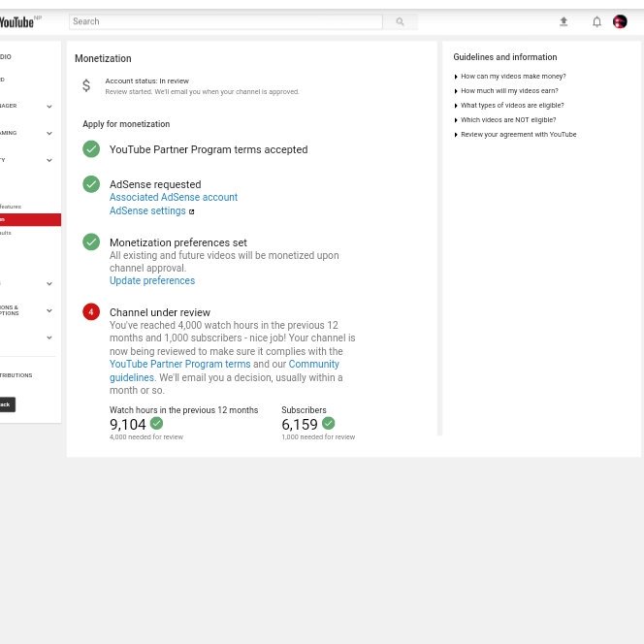Click the external-link icon after AdSense settings
The height and width of the screenshot is (644, 644).
191,211
